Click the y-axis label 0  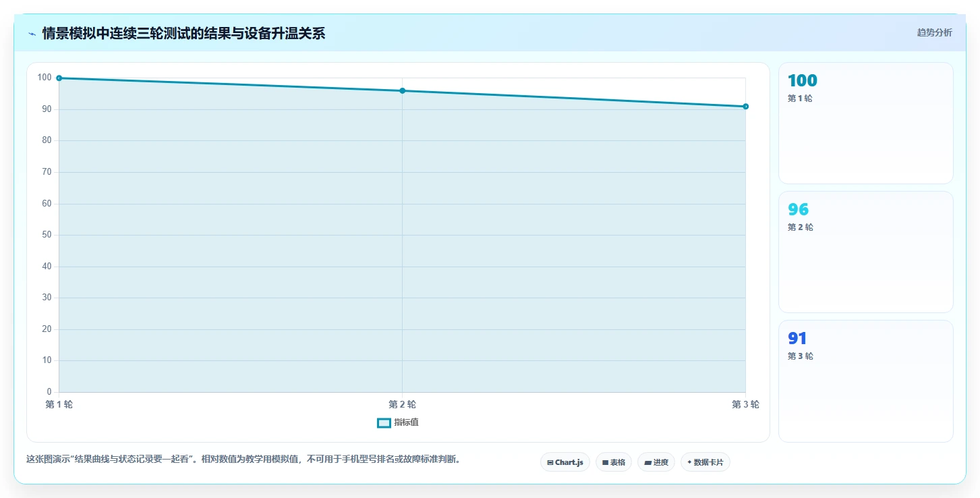49,392
